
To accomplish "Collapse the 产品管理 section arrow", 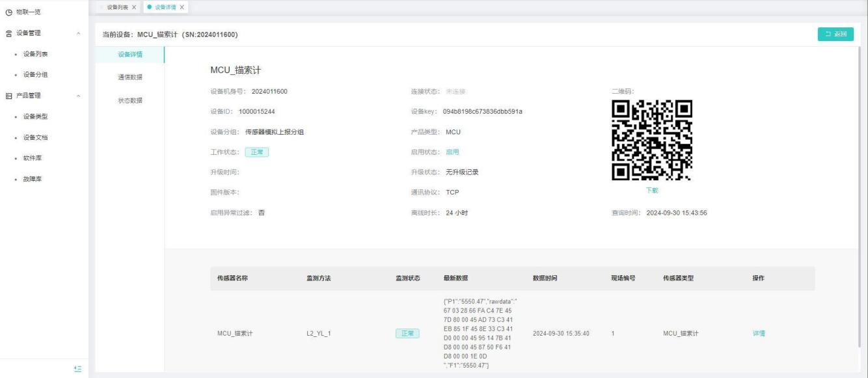I will tap(79, 96).
